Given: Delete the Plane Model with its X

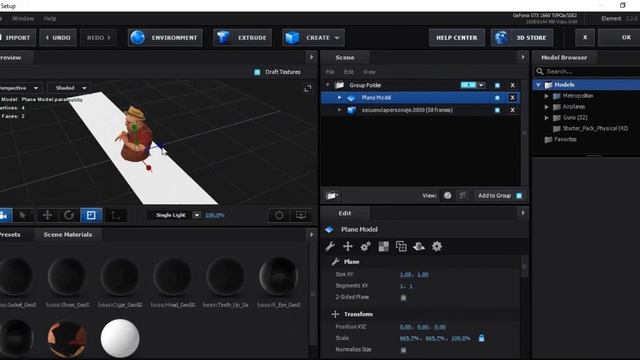Looking at the screenshot, I should (x=512, y=98).
